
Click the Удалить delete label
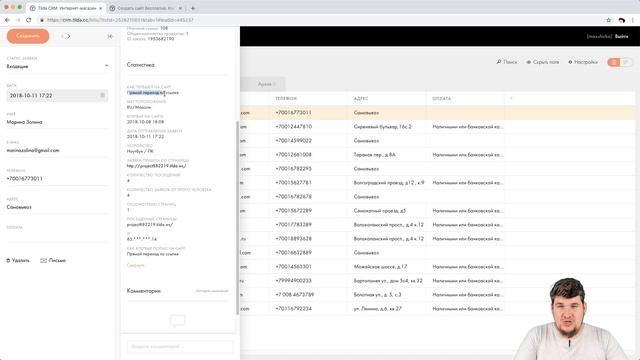(20, 260)
